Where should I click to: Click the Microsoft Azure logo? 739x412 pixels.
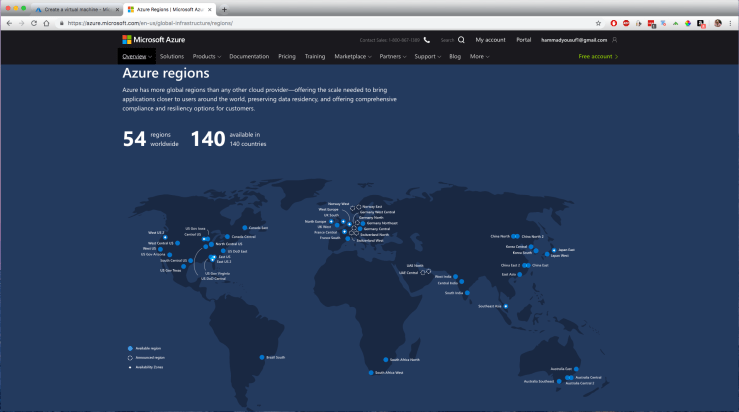coord(154,40)
